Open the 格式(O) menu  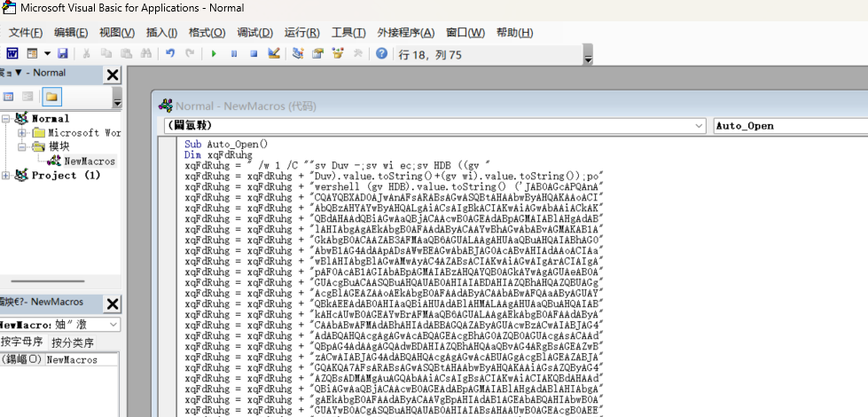[207, 33]
